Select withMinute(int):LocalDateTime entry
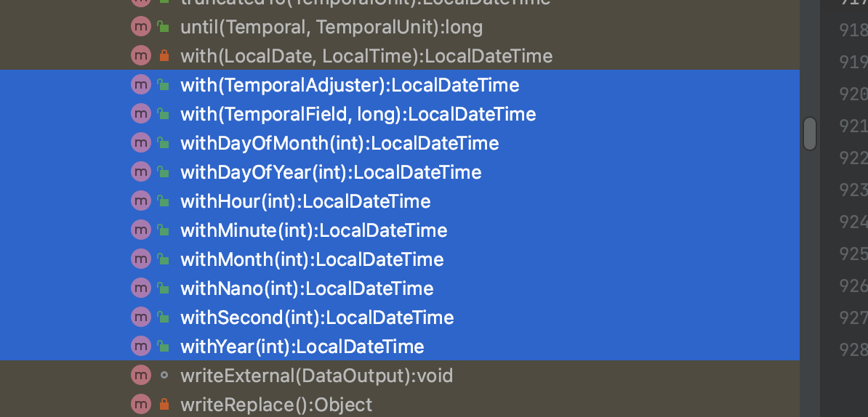868x417 pixels. pyautogui.click(x=313, y=230)
